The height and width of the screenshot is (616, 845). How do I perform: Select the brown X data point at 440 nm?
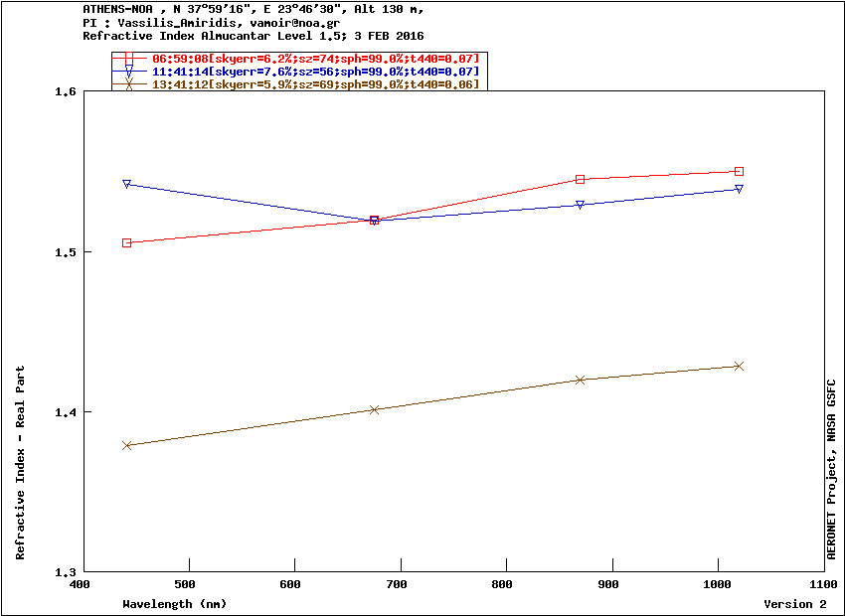126,445
